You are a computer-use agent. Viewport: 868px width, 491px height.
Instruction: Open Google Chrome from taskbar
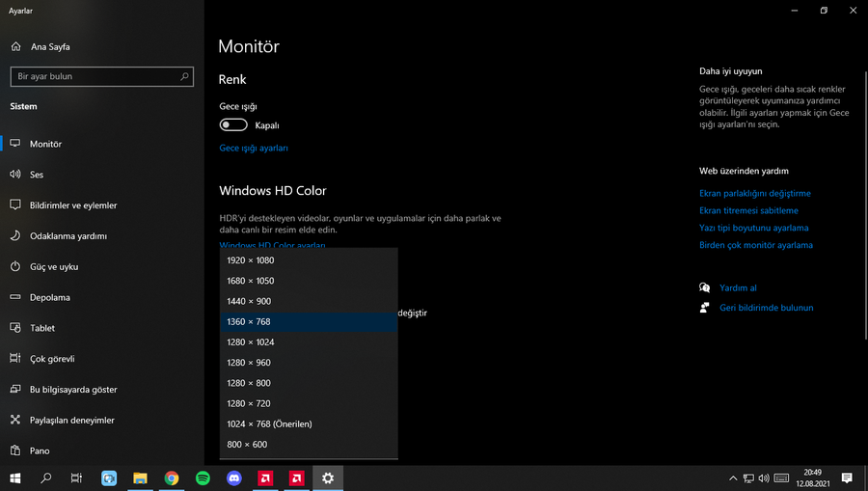[172, 477]
